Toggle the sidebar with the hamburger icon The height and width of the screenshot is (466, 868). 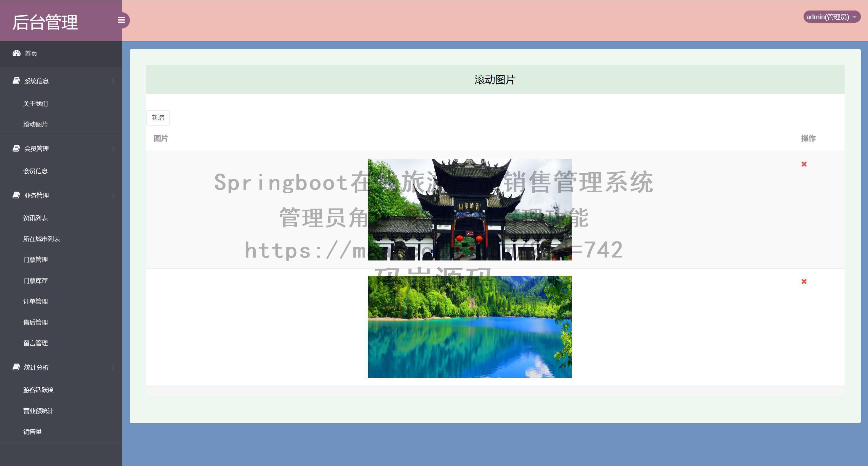(121, 20)
